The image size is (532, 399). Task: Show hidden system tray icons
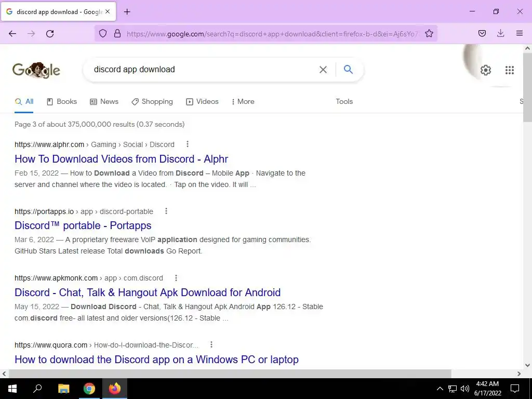click(440, 389)
